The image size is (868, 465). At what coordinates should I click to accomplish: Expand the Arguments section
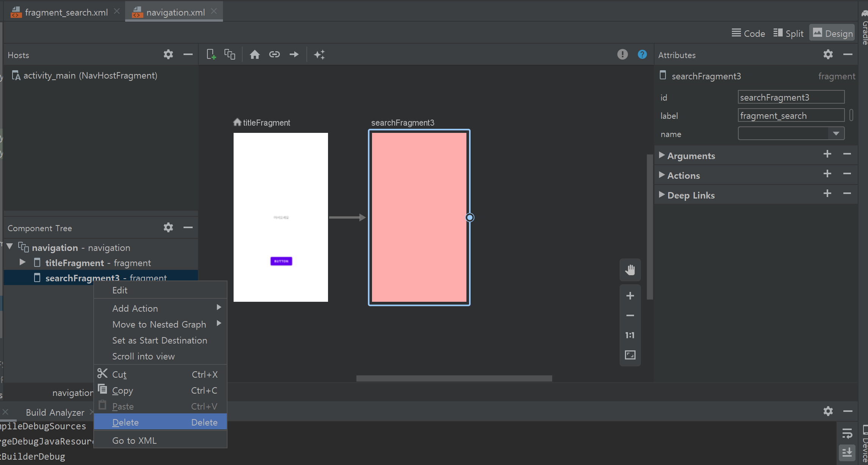[x=662, y=155]
